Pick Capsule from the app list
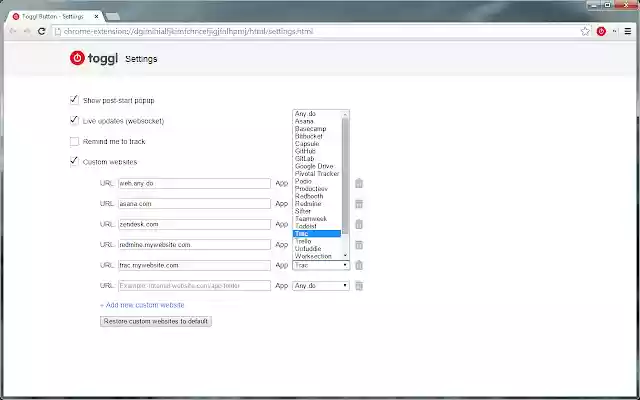Viewport: 640px width, 400px height. pos(317,144)
